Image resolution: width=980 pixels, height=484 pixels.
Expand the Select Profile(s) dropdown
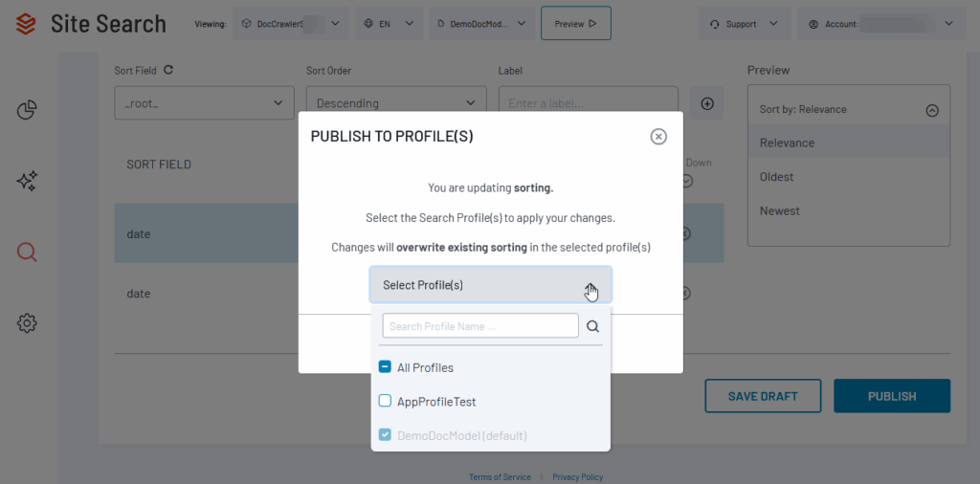490,285
